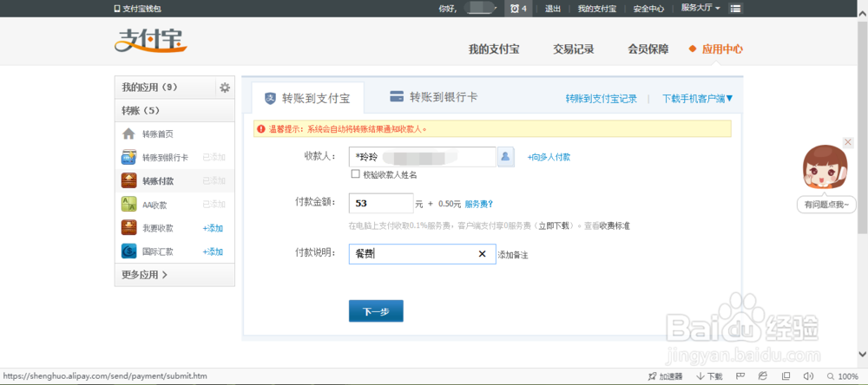Select 转账首页 text in the sidebar

pos(158,134)
